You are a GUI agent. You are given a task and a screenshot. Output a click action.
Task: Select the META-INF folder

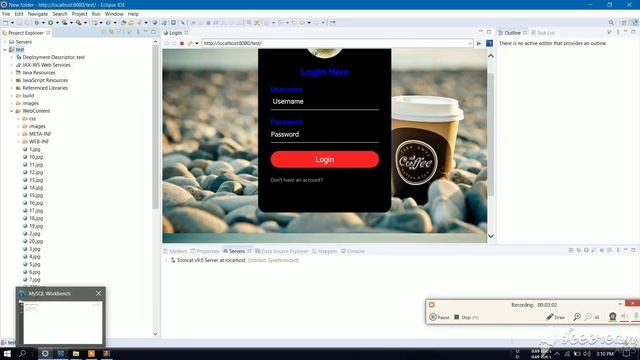[37, 134]
